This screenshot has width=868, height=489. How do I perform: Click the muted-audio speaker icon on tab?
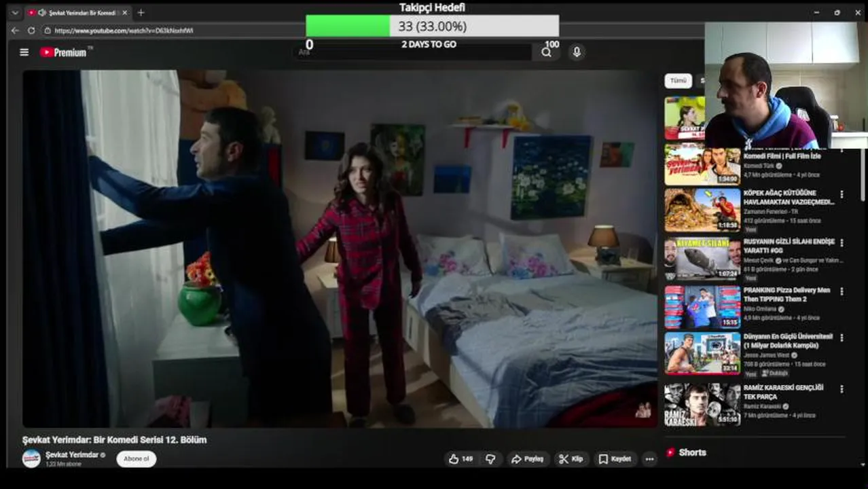click(42, 12)
